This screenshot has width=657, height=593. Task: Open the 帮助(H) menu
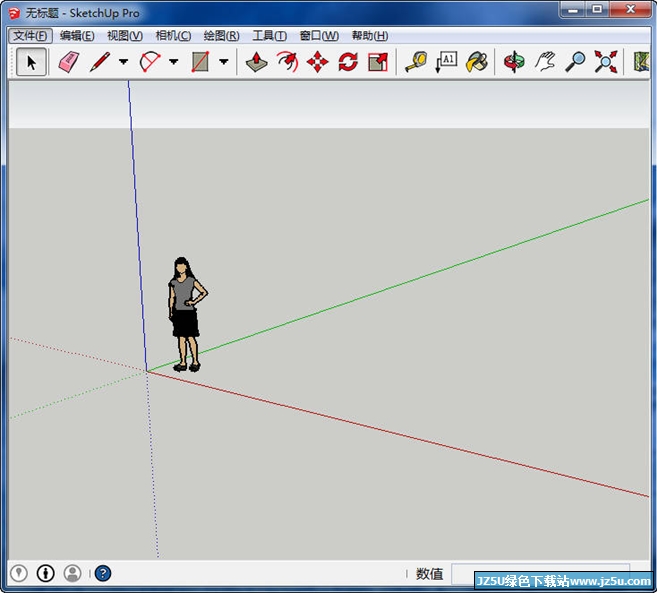(x=370, y=36)
